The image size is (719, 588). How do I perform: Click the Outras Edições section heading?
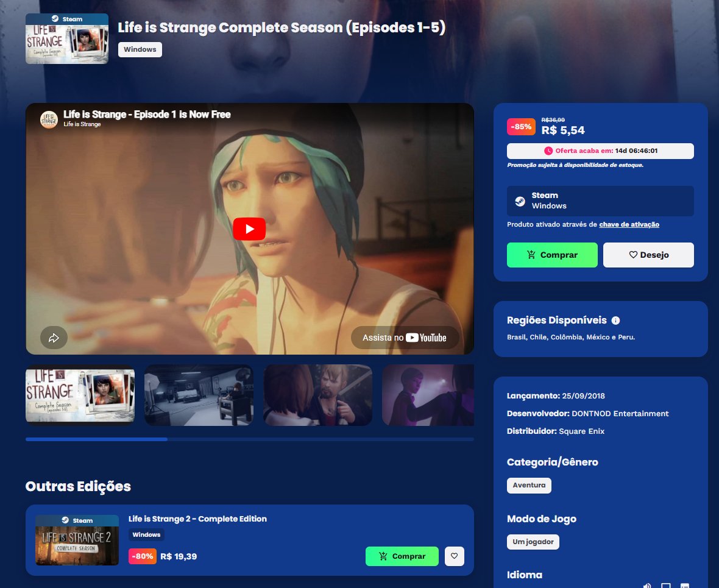78,486
